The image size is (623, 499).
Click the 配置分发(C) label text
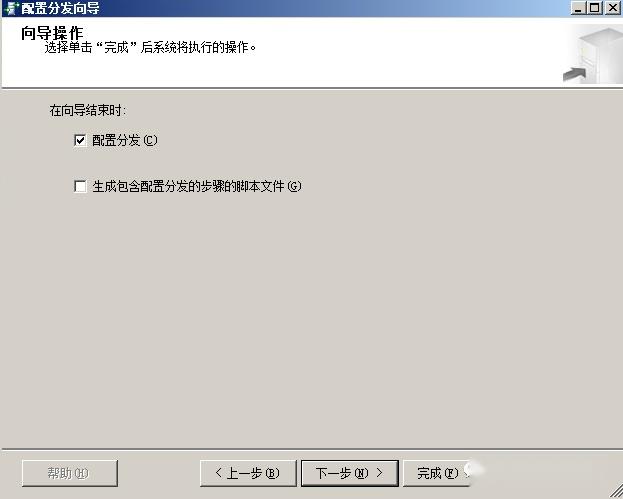pyautogui.click(x=125, y=140)
